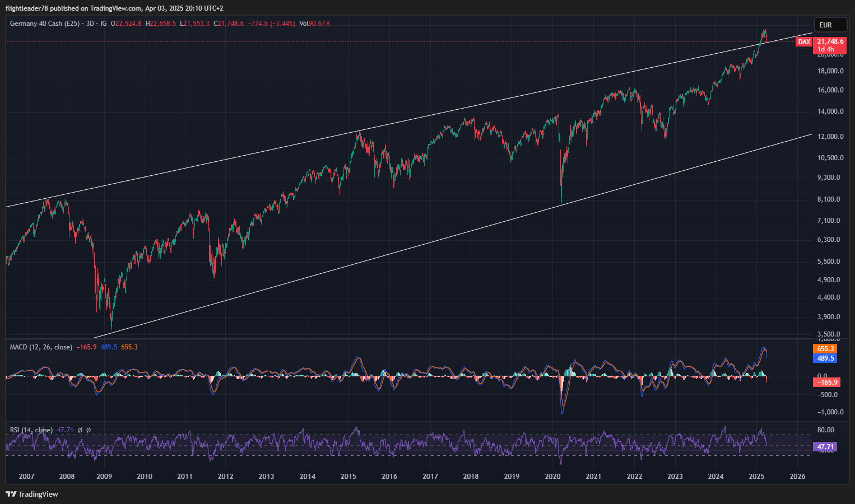This screenshot has height=504, width=855.
Task: Open the EUR currency selector
Action: point(830,25)
